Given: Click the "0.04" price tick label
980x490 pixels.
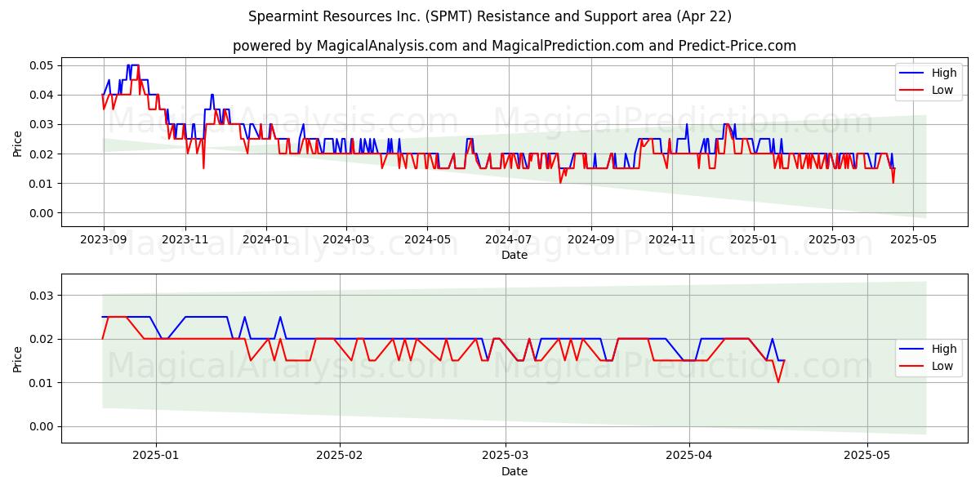Looking at the screenshot, I should (x=41, y=95).
